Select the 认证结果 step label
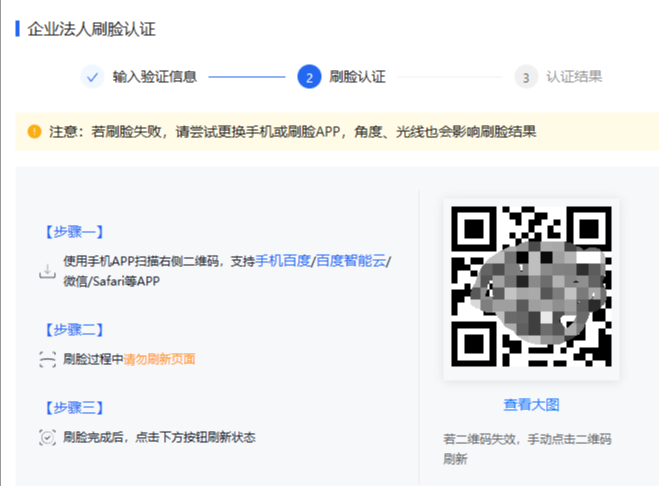 click(x=574, y=77)
